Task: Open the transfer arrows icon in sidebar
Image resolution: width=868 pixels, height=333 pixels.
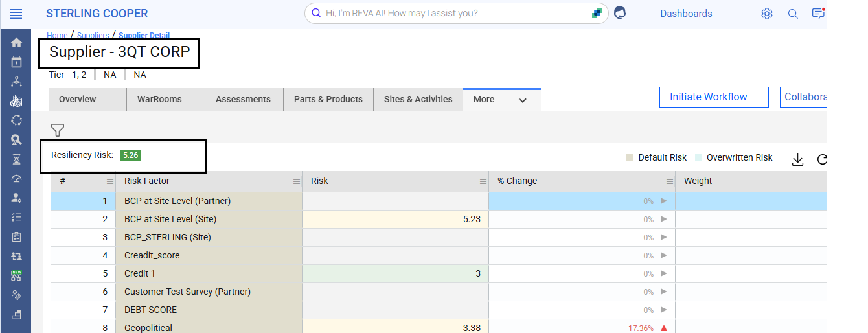Action: pyautogui.click(x=16, y=257)
